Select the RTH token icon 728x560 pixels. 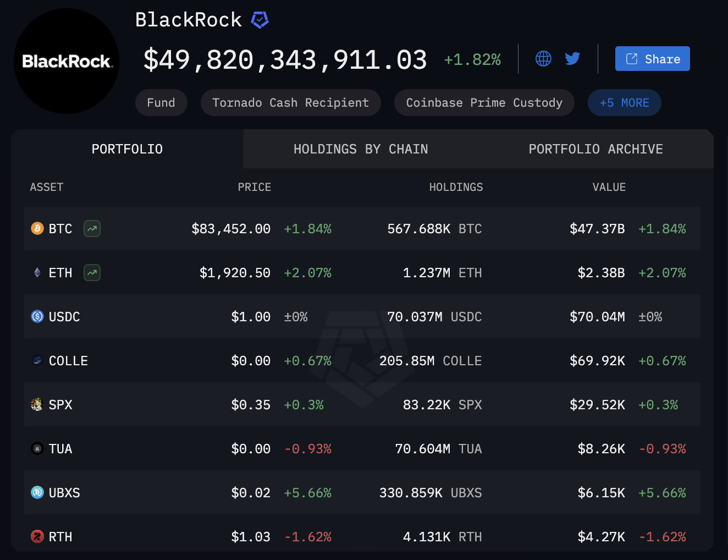click(x=37, y=536)
